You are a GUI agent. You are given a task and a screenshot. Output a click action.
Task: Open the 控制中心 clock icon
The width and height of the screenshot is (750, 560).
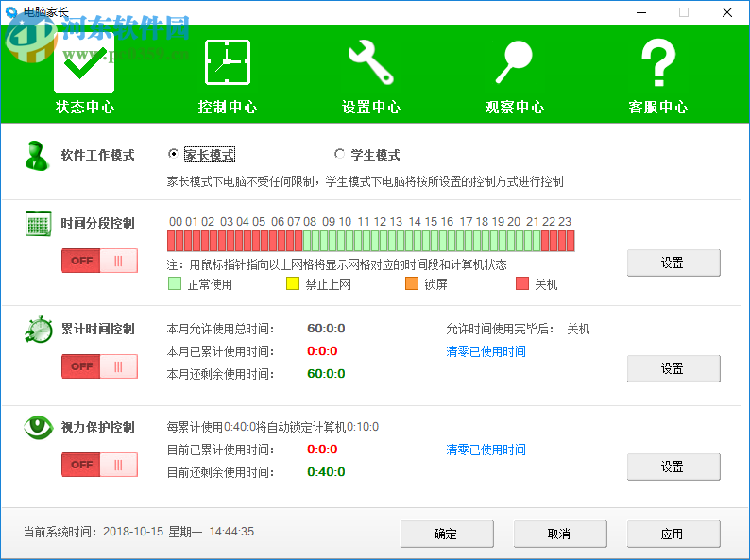pos(228,62)
